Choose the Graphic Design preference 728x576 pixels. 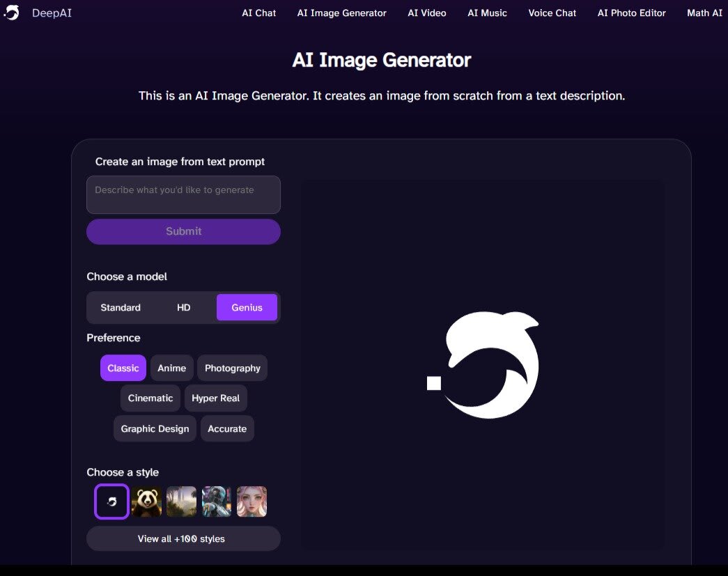(x=155, y=428)
